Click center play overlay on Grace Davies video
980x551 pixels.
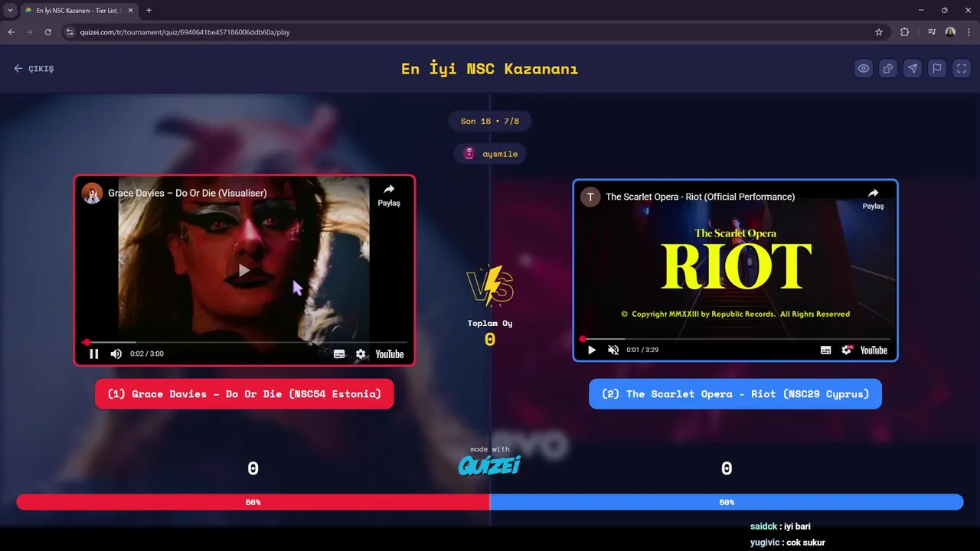[243, 269]
